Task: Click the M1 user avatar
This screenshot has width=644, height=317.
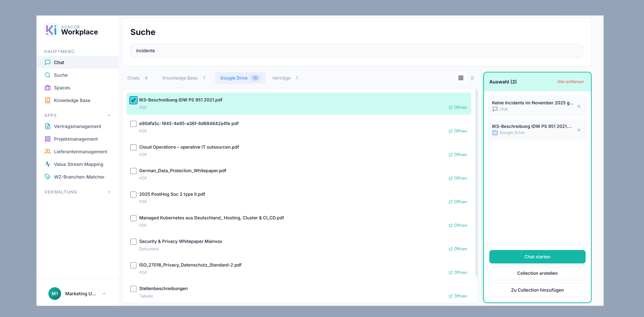Action: pyautogui.click(x=55, y=294)
